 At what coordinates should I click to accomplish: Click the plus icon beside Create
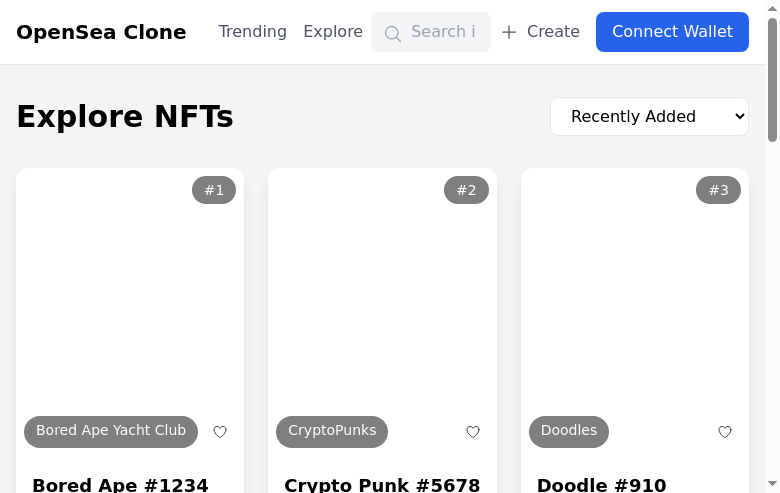pyautogui.click(x=508, y=32)
